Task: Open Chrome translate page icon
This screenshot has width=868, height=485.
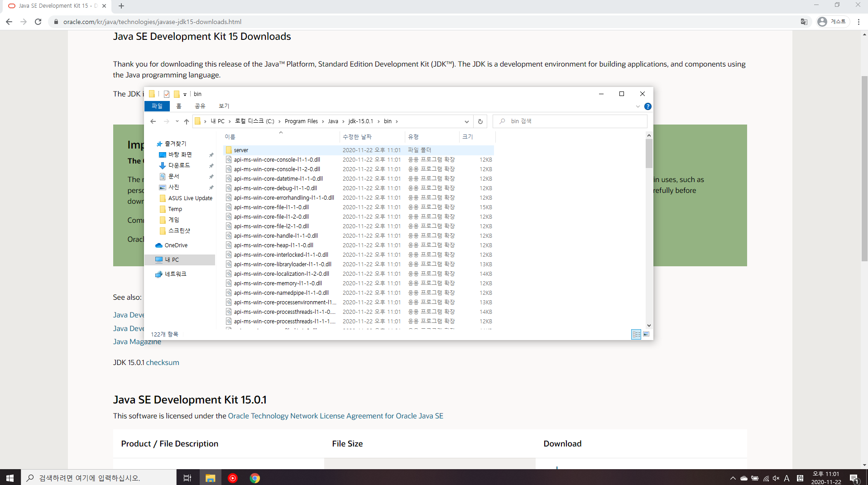Action: pos(804,22)
